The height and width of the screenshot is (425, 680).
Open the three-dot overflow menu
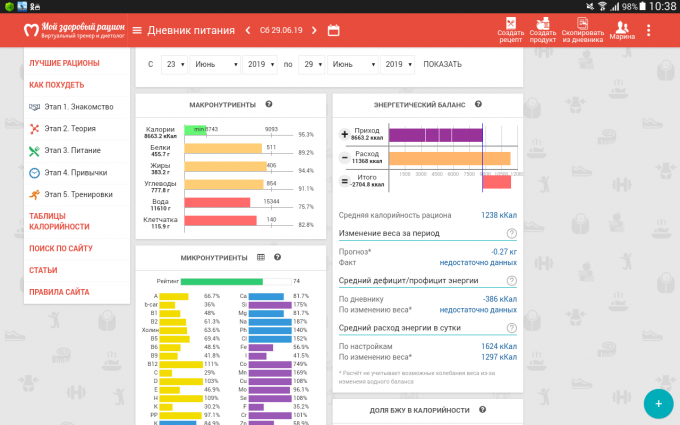648,30
